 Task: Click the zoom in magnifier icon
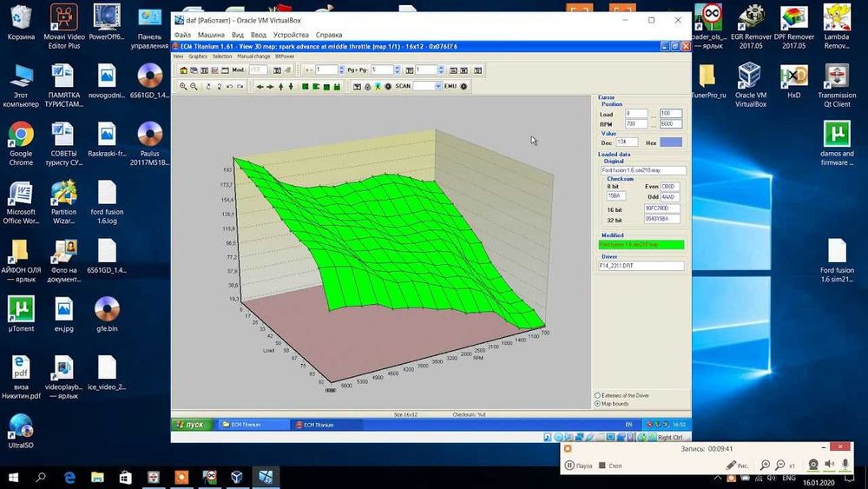[183, 87]
